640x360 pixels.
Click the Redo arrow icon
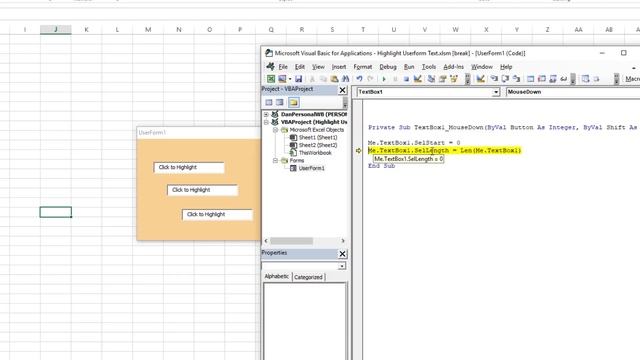tap(370, 79)
